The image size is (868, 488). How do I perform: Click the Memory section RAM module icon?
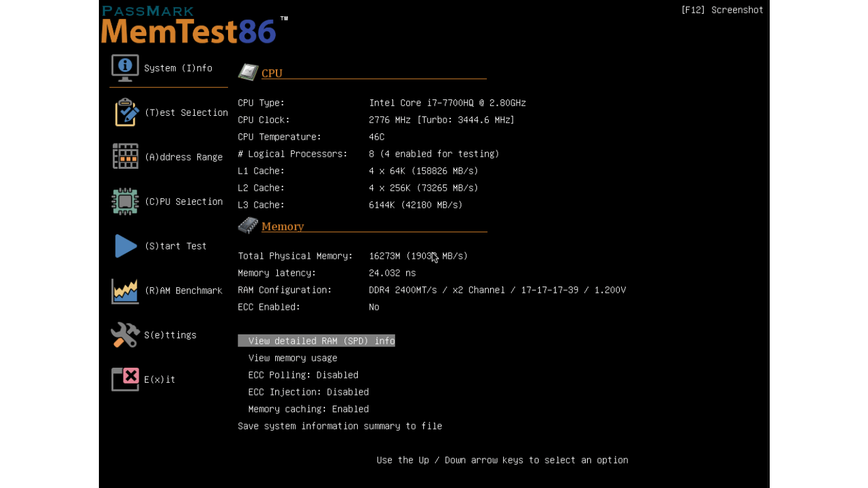pyautogui.click(x=248, y=225)
